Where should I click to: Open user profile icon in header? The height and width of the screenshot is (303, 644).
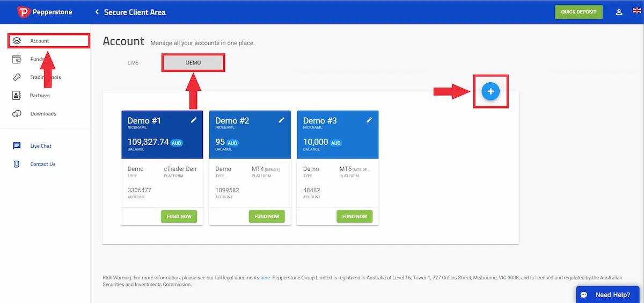(619, 12)
